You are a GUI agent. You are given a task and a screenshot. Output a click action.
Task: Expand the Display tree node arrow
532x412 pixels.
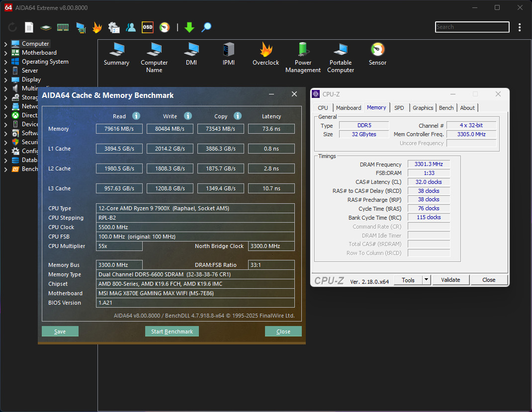[x=5, y=80]
